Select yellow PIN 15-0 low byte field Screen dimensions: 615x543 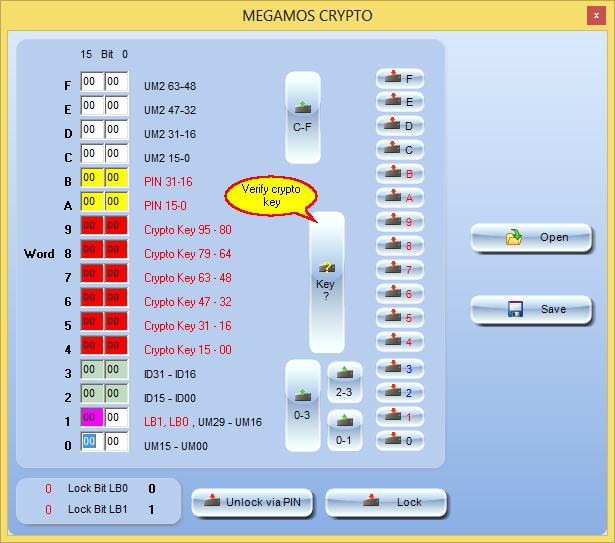coord(116,201)
